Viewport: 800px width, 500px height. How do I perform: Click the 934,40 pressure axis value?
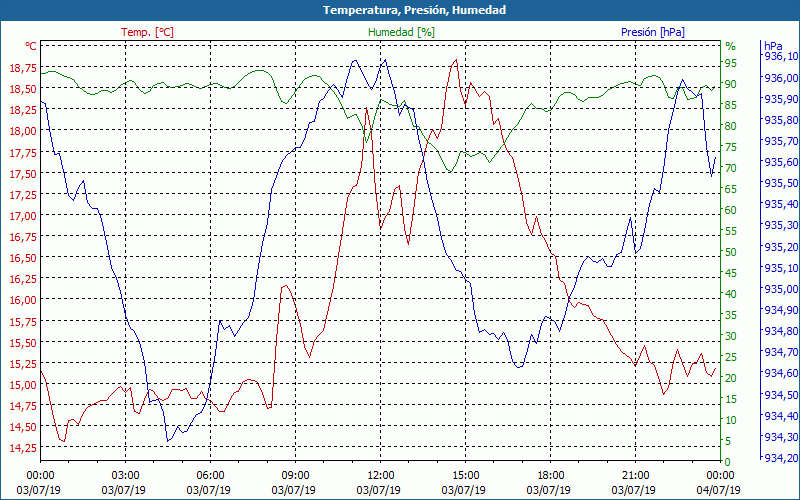click(x=782, y=416)
